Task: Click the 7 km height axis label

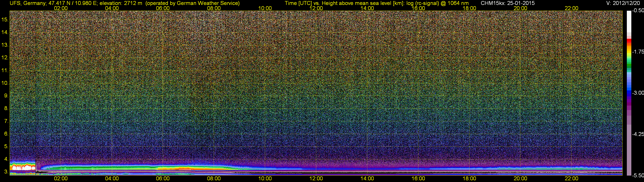Action: pos(6,121)
